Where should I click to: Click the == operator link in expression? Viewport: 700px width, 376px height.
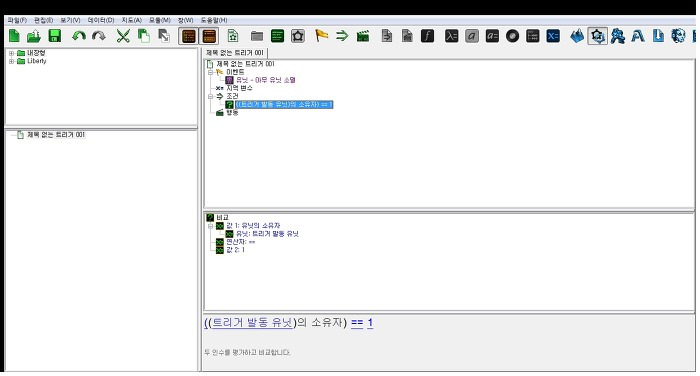[357, 322]
